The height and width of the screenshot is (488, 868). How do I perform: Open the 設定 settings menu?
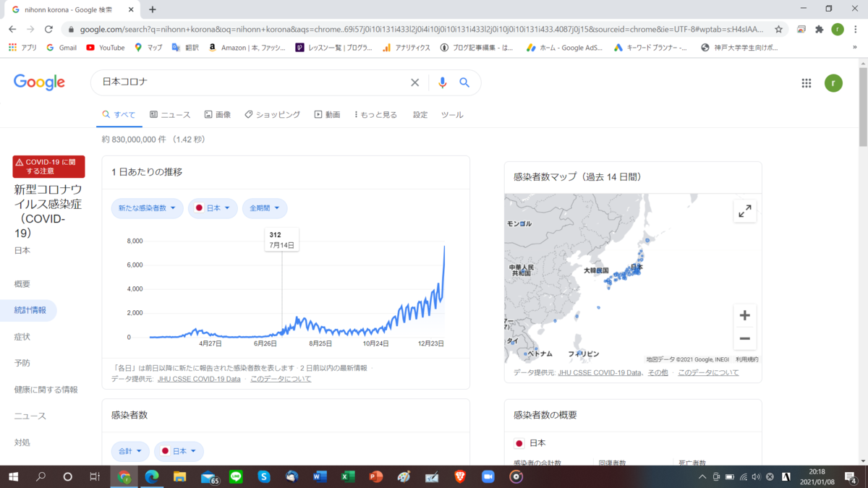tap(420, 115)
